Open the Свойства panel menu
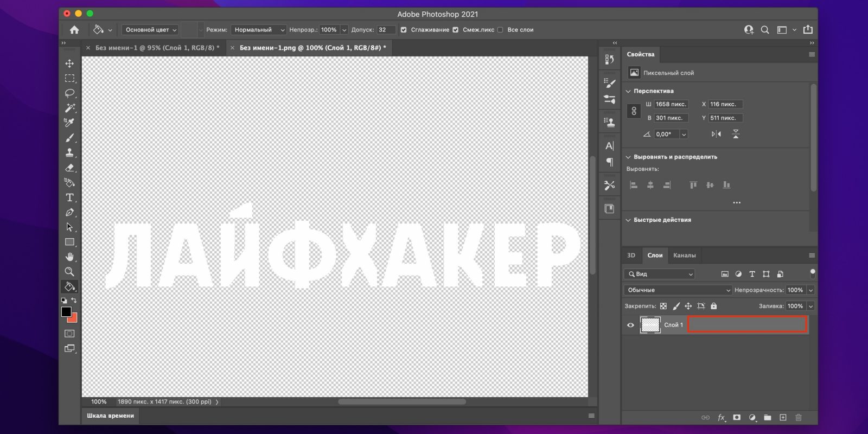Viewport: 868px width, 434px height. (x=812, y=54)
